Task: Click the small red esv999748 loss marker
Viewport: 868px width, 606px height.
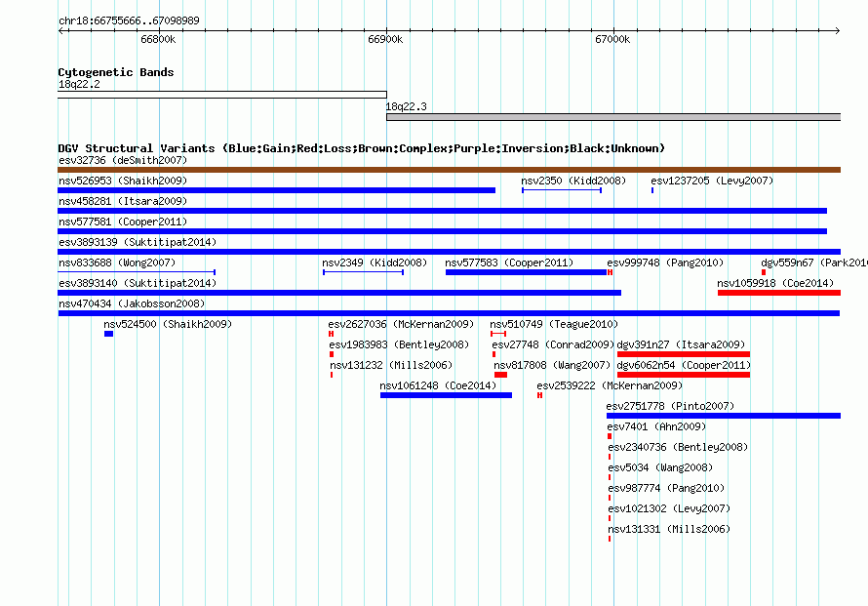Action: point(610,272)
